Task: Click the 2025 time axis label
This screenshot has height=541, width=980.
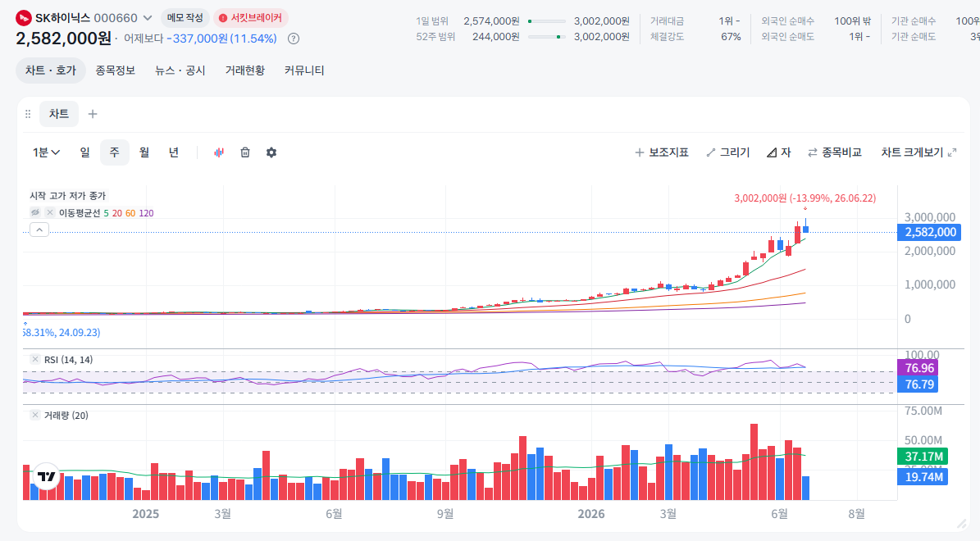Action: pos(146,513)
